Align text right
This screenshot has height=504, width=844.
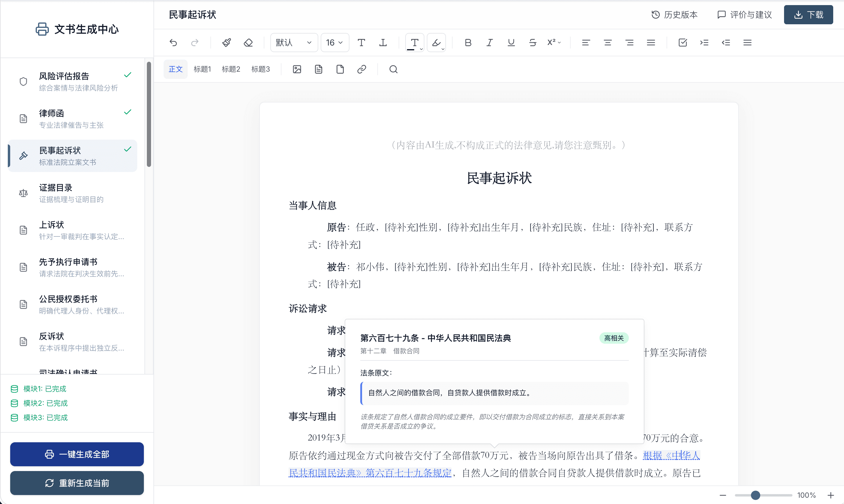click(629, 43)
